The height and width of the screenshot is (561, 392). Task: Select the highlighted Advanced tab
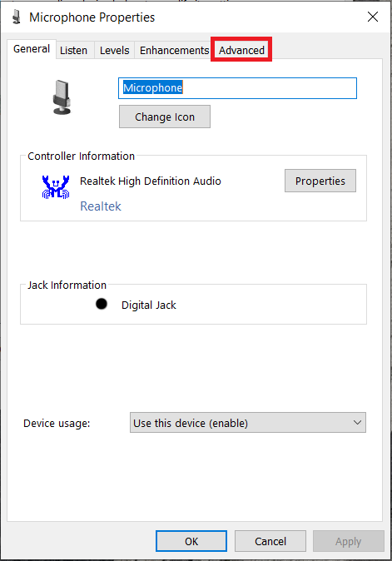(x=241, y=50)
